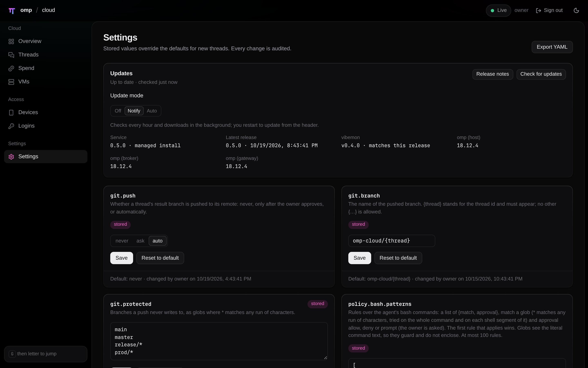Open the Overview page
The image size is (588, 368).
[46, 41]
